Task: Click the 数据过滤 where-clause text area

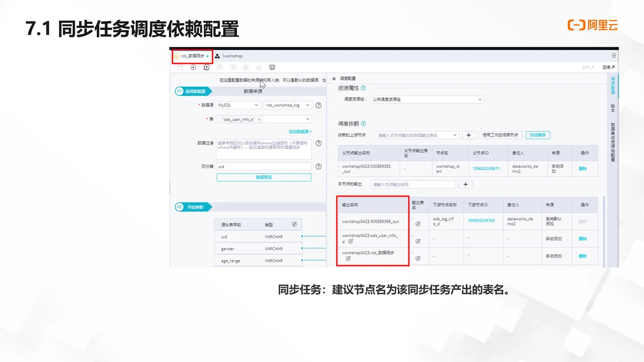Action: (x=264, y=150)
